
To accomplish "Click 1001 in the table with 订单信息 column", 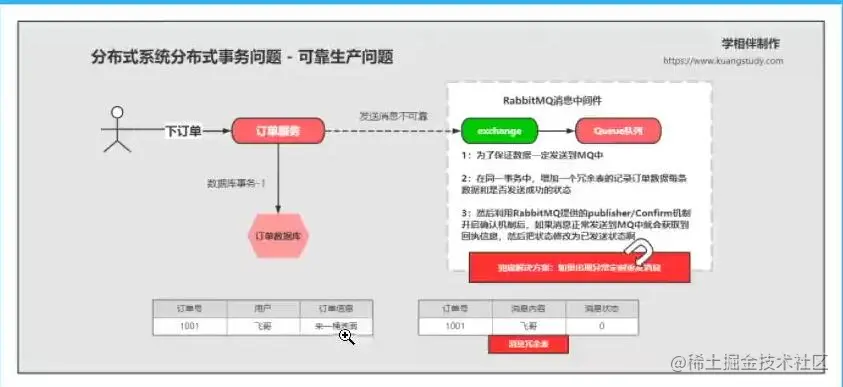I will point(190,326).
